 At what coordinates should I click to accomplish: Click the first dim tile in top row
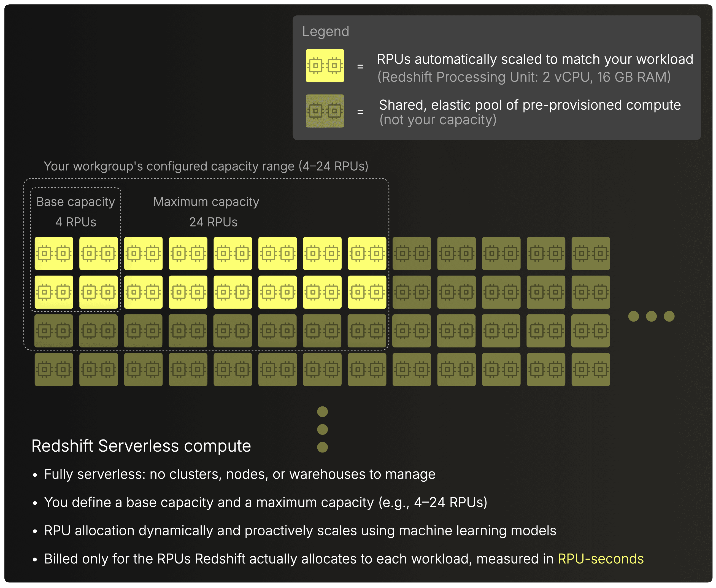(412, 253)
